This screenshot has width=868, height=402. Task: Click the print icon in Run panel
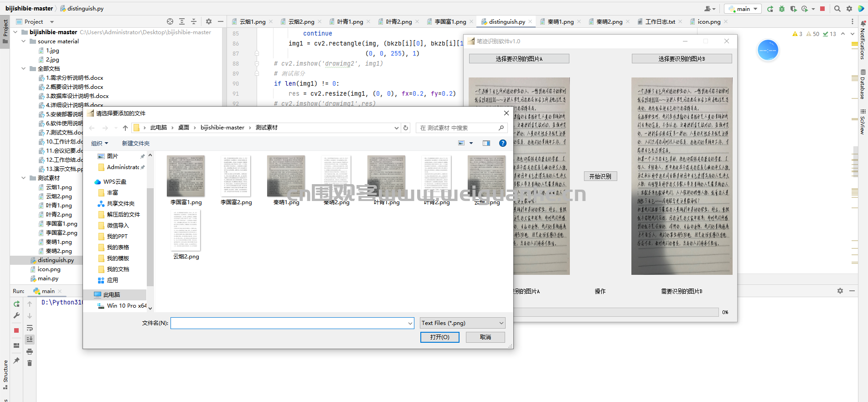point(30,351)
